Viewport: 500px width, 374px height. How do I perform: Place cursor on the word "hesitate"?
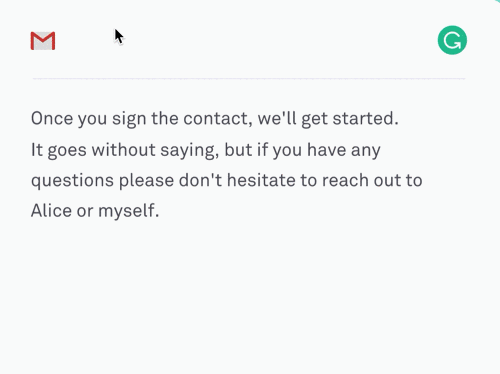(261, 180)
